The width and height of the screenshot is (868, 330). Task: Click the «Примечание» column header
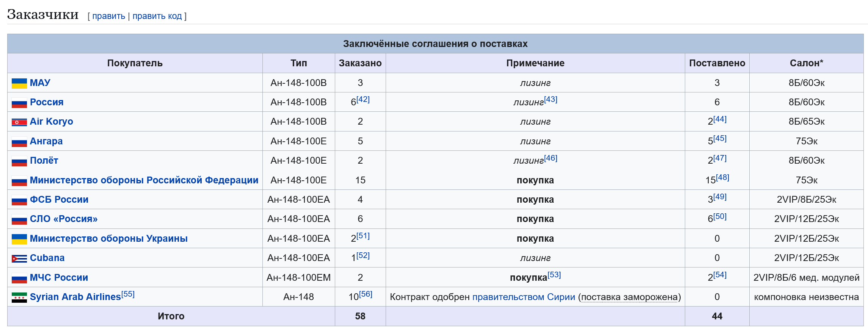(535, 63)
